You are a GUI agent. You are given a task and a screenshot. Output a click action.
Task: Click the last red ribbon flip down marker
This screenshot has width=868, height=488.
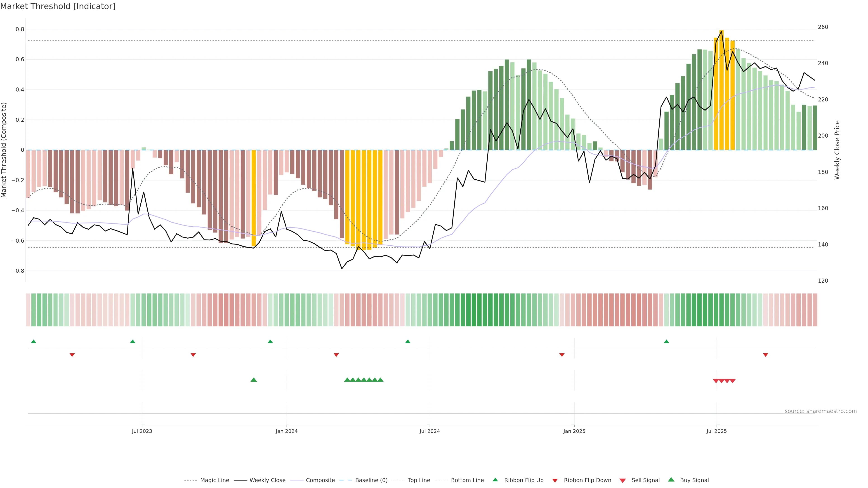(x=766, y=355)
